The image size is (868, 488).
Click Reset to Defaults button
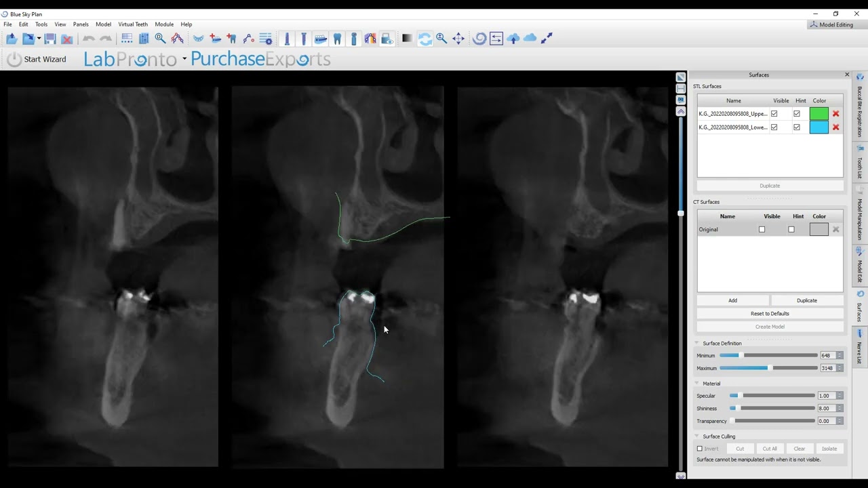(770, 314)
